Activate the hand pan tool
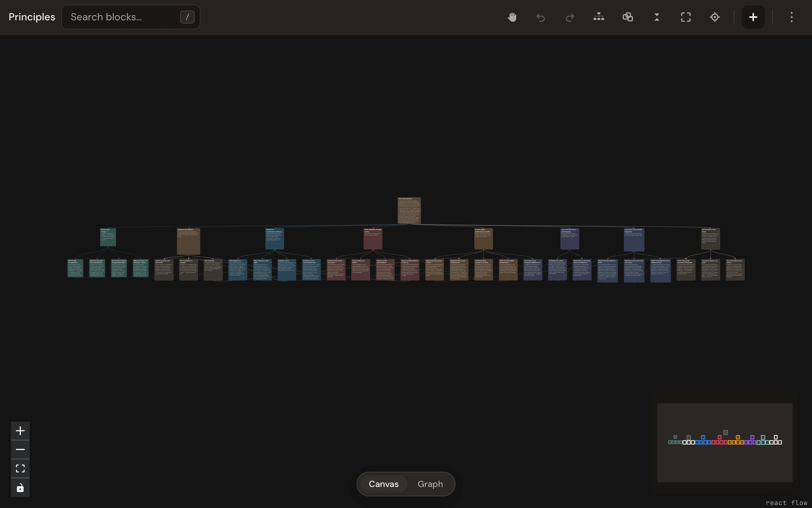Image resolution: width=812 pixels, height=508 pixels. (512, 17)
